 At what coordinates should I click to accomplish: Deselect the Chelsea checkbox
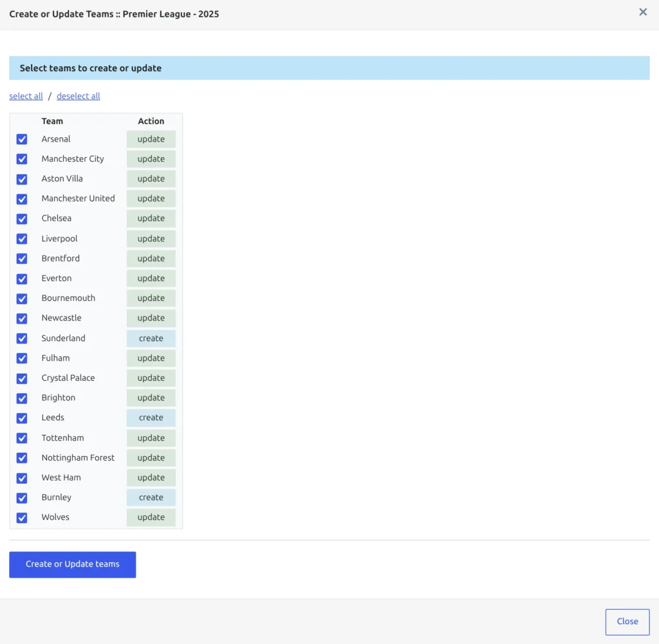click(22, 219)
